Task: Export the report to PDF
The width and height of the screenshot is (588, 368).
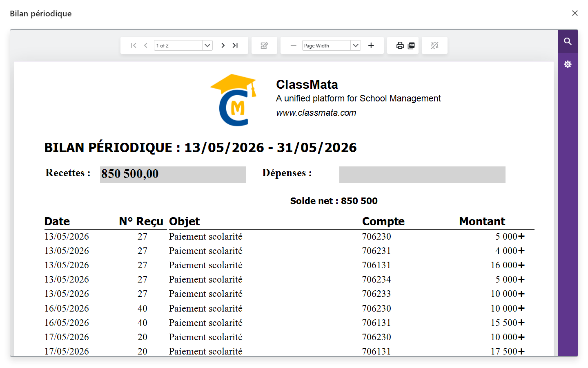Action: 411,45
